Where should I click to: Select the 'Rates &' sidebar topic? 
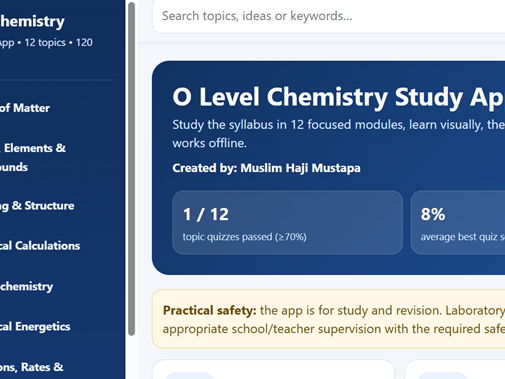point(31,367)
